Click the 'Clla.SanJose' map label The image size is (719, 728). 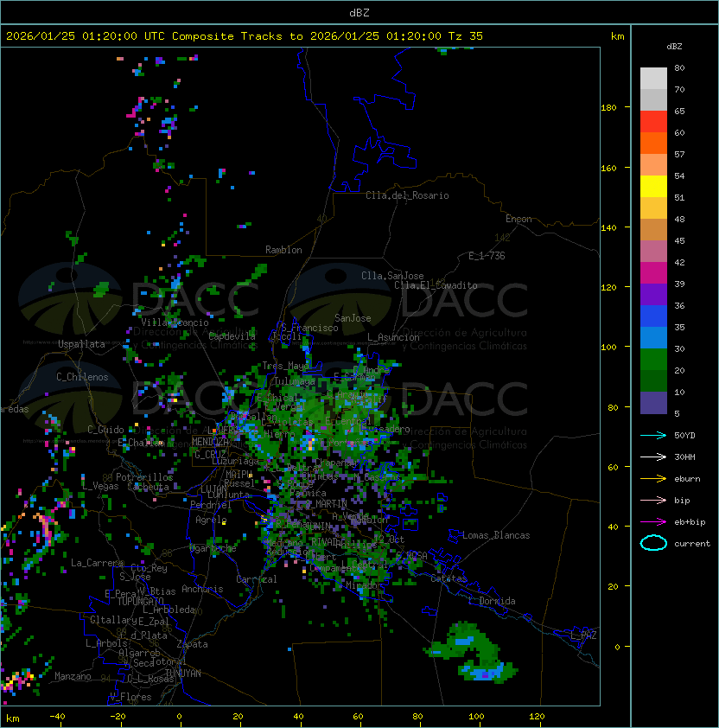coord(392,276)
